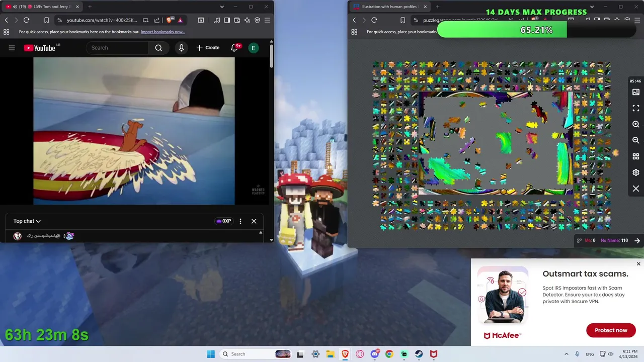Open the YouTube window browser main menu

click(x=267, y=20)
